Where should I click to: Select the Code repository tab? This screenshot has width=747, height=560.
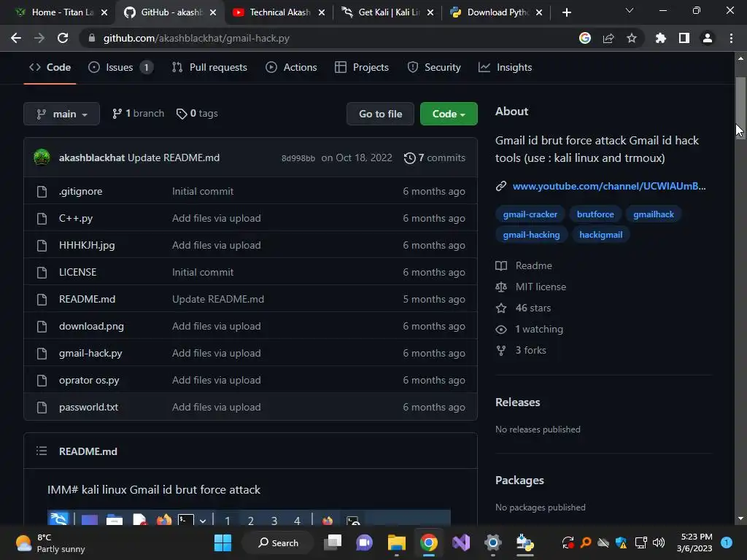pos(50,68)
